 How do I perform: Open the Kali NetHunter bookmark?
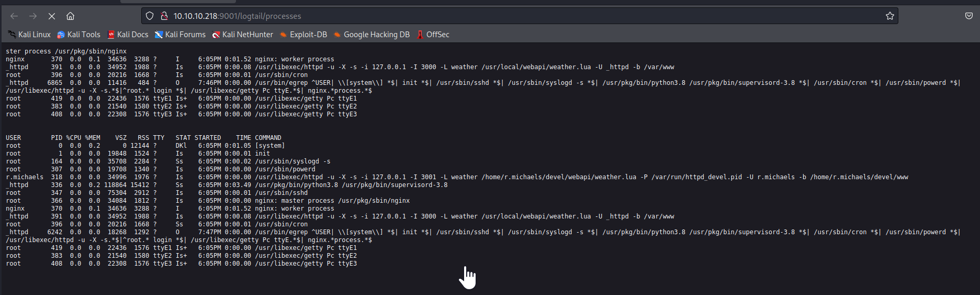(242, 35)
